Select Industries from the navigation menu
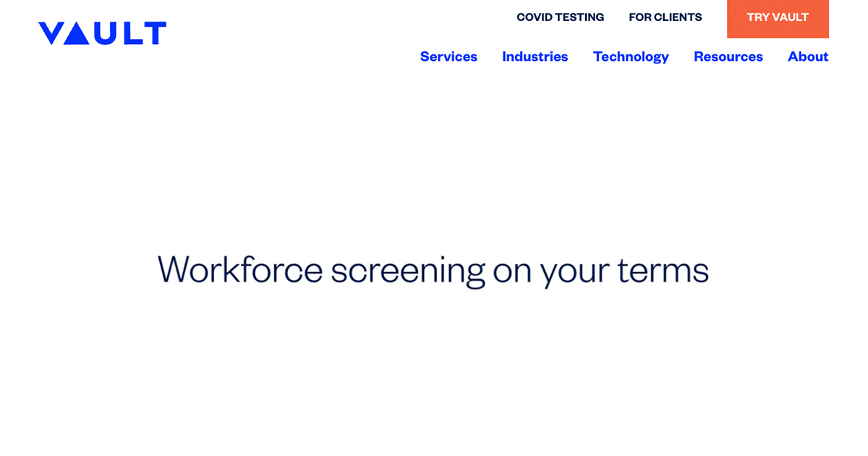The image size is (868, 456). coord(535,56)
